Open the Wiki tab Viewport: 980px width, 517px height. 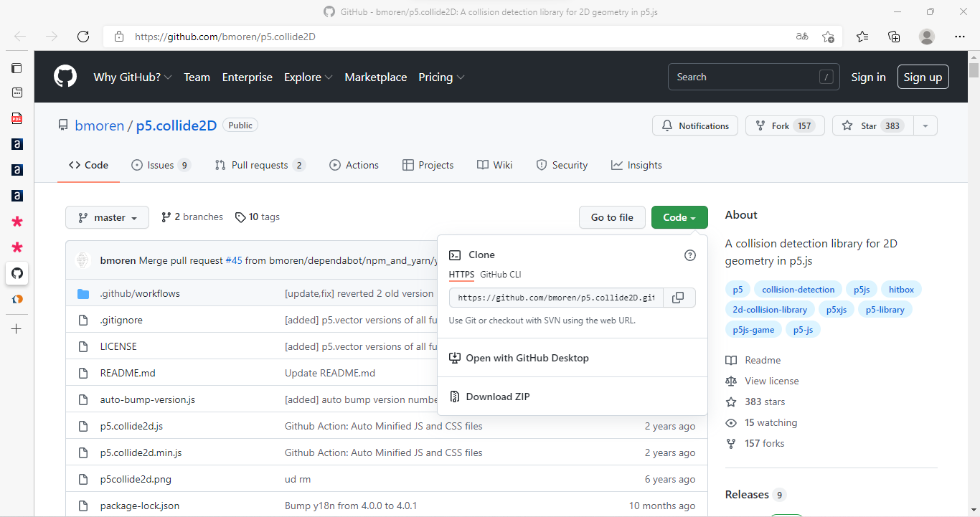[495, 165]
